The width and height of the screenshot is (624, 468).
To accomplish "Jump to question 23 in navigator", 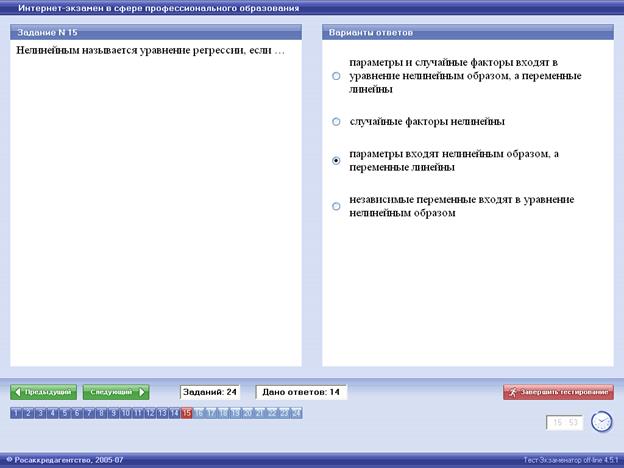I will point(284,413).
